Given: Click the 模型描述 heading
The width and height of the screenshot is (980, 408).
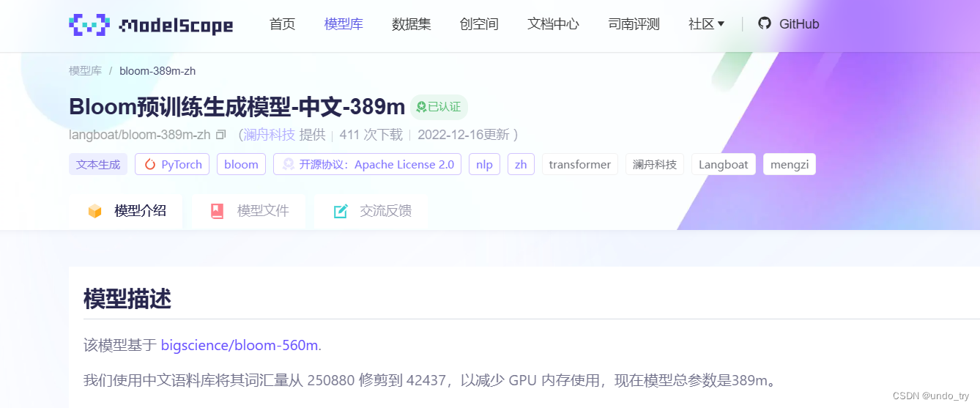Looking at the screenshot, I should tap(127, 299).
